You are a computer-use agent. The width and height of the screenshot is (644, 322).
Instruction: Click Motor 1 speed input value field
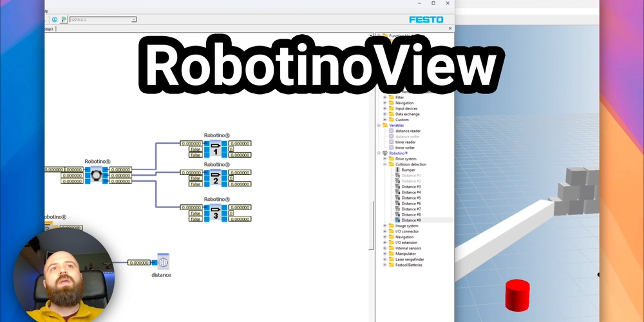(191, 144)
